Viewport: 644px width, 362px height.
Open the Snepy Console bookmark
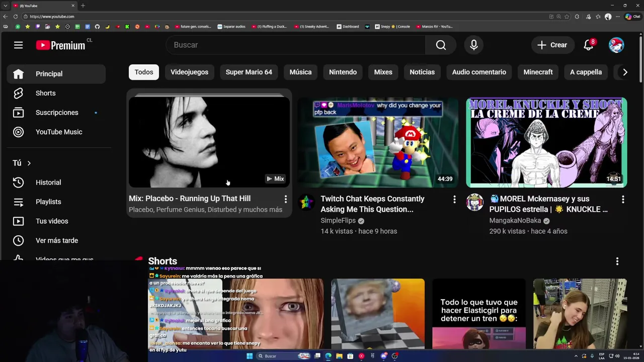(x=392, y=27)
